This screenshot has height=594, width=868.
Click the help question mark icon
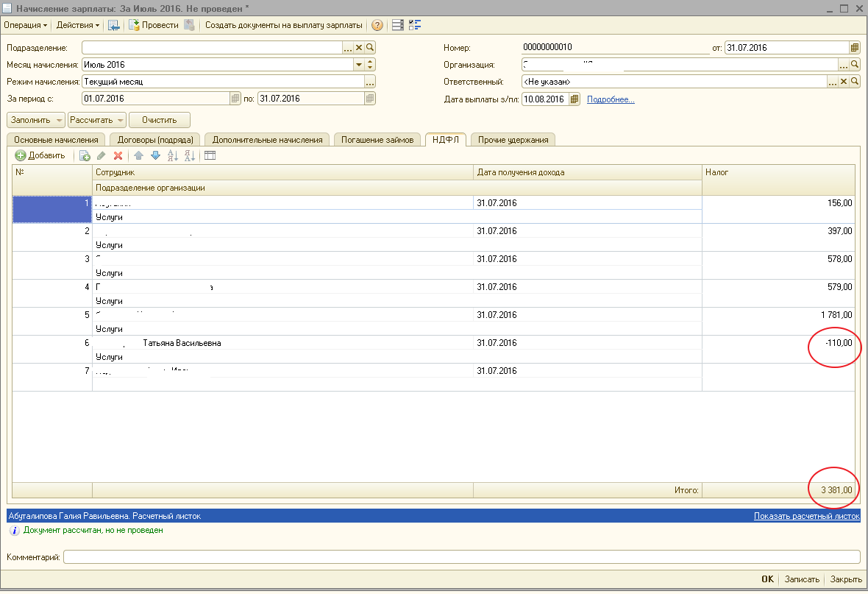click(377, 25)
